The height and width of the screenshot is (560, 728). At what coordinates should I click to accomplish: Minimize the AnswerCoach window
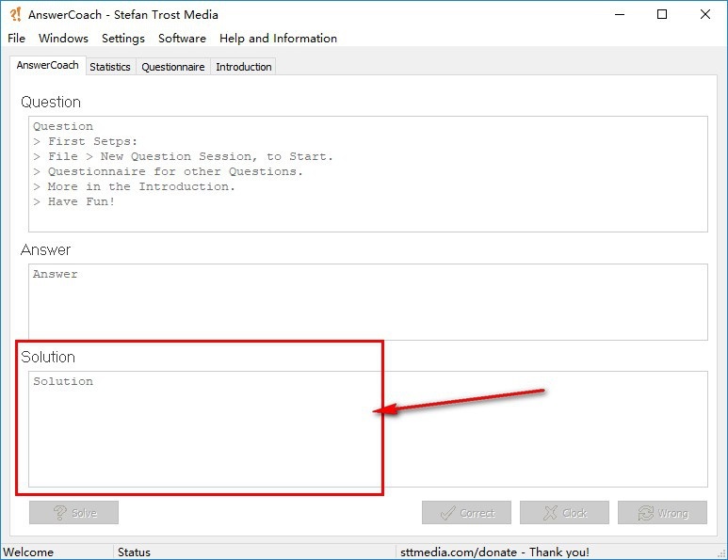tap(620, 14)
